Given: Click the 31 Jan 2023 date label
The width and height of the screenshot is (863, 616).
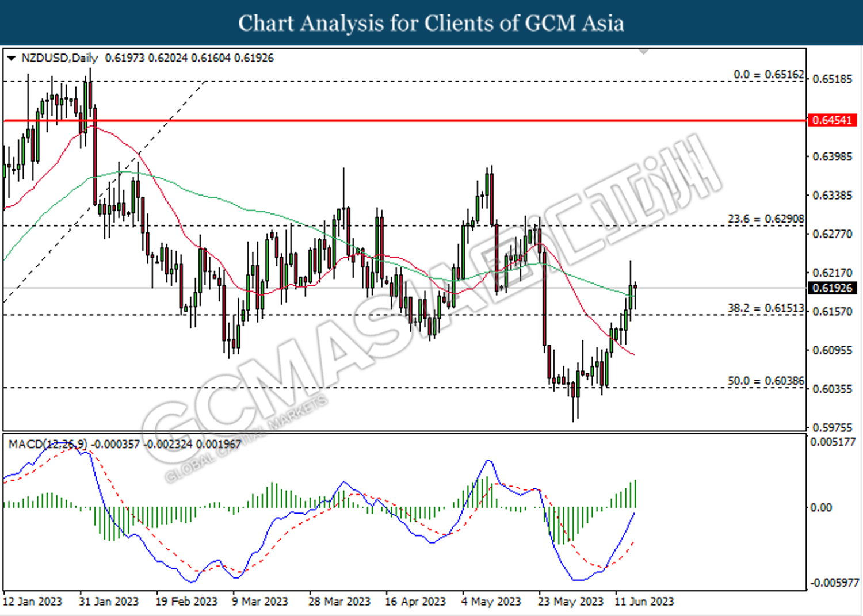Looking at the screenshot, I should pyautogui.click(x=109, y=602).
